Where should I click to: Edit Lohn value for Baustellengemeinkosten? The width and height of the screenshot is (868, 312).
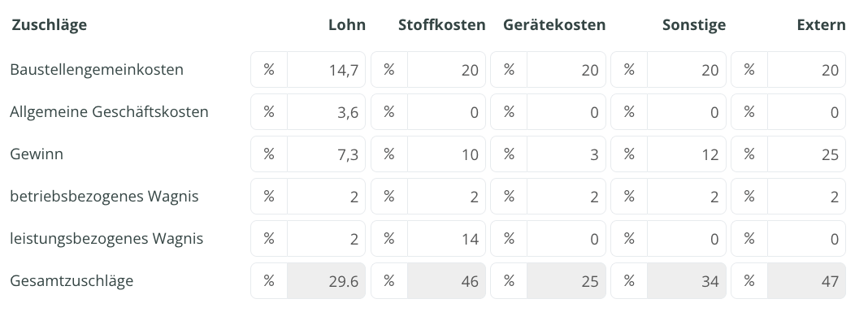click(x=326, y=70)
